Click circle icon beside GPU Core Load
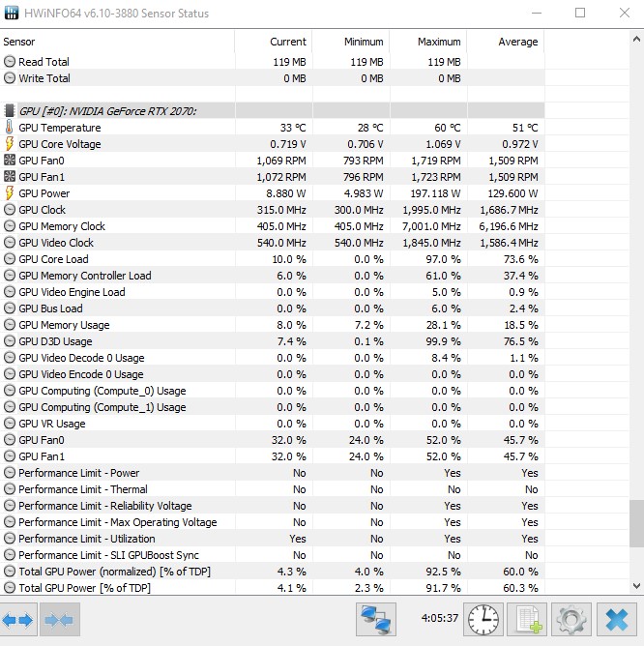Image resolution: width=644 pixels, height=646 pixels. tap(10, 259)
